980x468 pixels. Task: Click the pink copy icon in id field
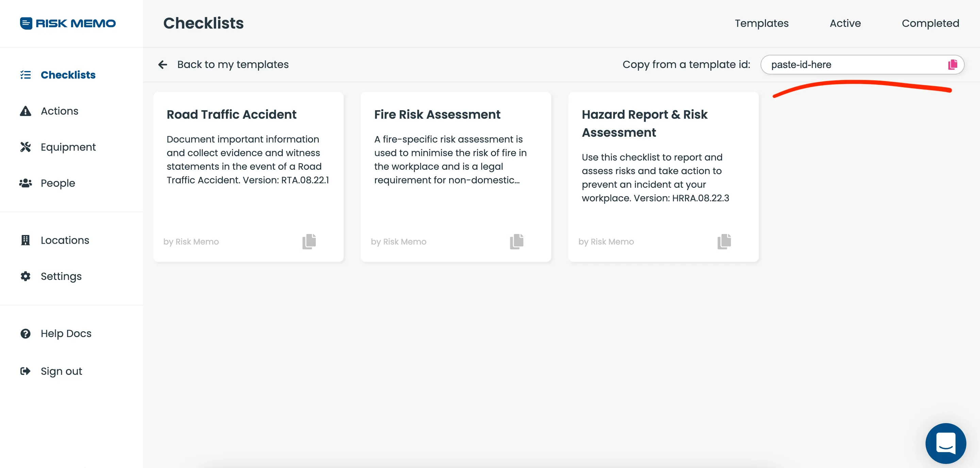pos(953,65)
